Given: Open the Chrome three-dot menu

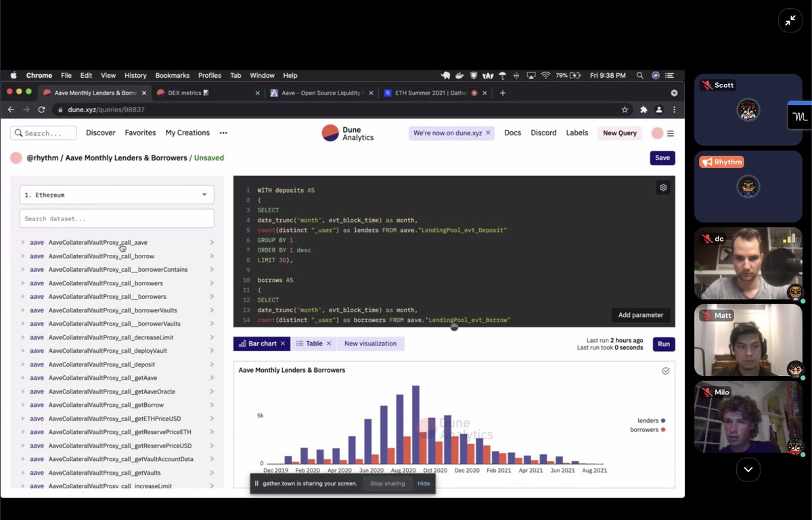Looking at the screenshot, I should (x=674, y=110).
